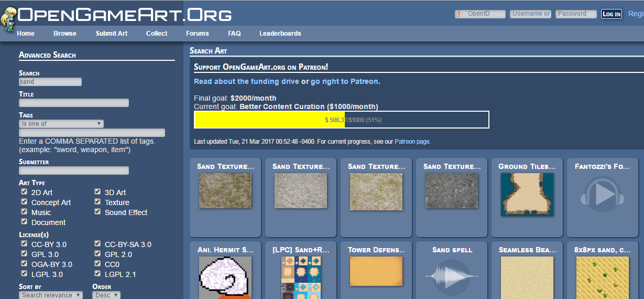Toggle the Music checkbox
This screenshot has height=299, width=644.
tap(24, 212)
